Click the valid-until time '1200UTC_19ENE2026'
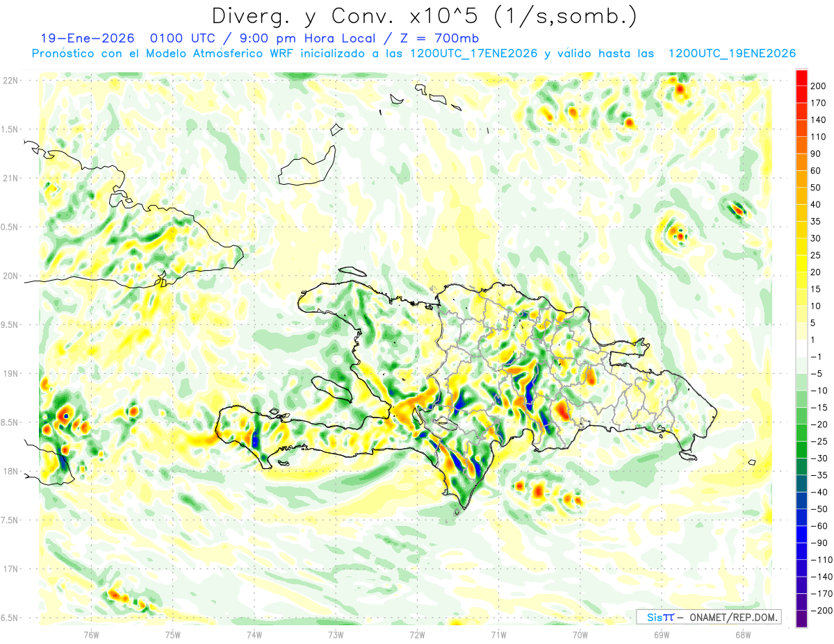Image resolution: width=834 pixels, height=644 pixels. pos(732,54)
